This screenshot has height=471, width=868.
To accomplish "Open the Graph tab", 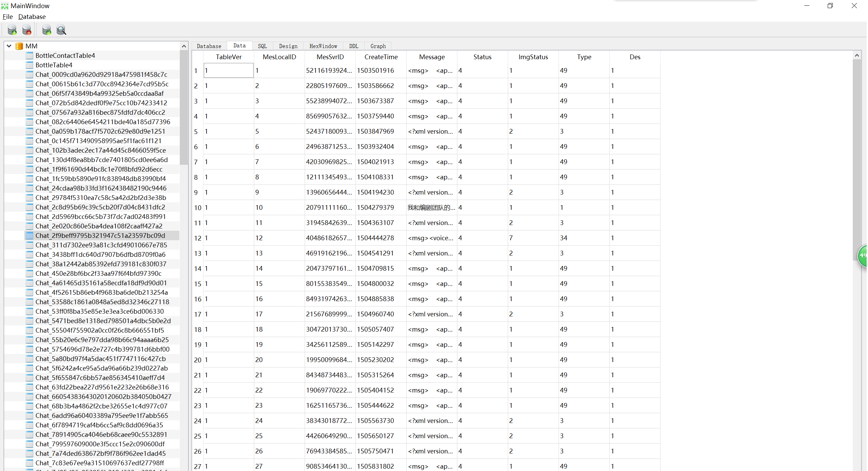I will click(x=378, y=46).
